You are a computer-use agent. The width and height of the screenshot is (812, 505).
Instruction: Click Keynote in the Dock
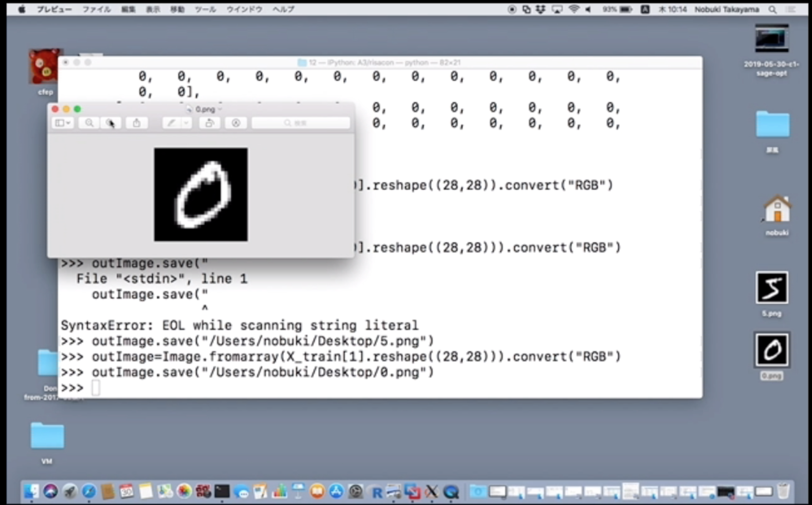pyautogui.click(x=298, y=491)
